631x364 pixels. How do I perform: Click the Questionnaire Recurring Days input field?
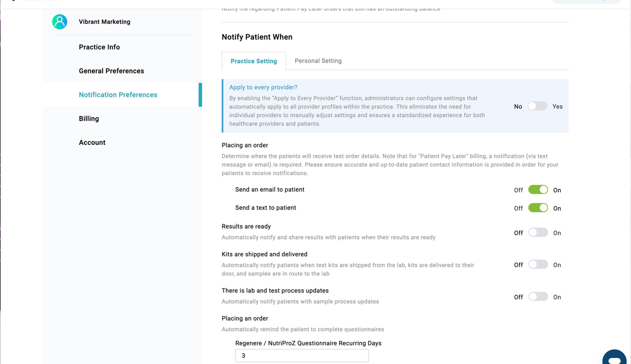(x=302, y=356)
